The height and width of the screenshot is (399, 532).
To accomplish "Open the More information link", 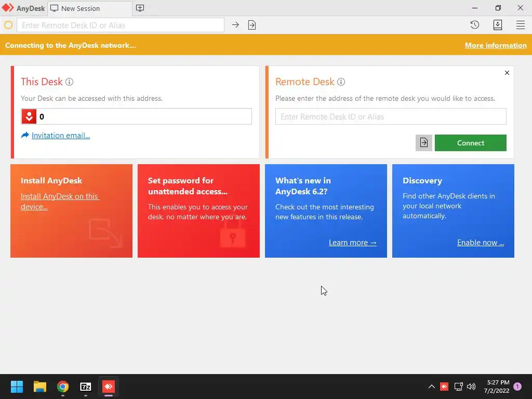I will 495,46.
